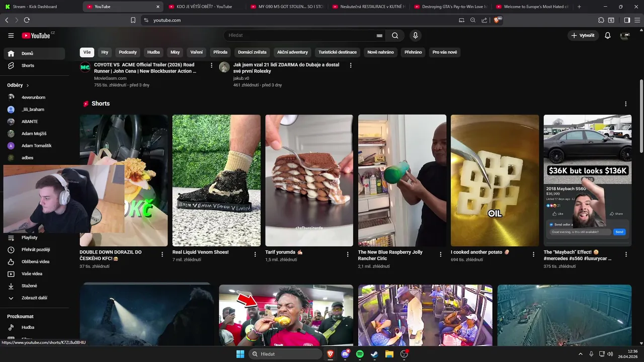
Task: Open the Brave main menu
Action: 637,20
